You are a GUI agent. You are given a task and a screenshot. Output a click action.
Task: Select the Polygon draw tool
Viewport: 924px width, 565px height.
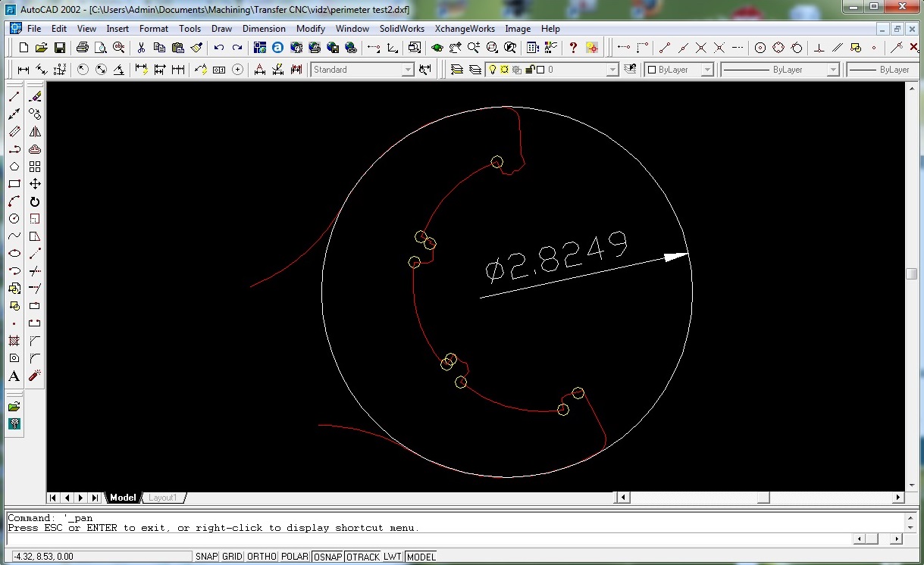pyautogui.click(x=14, y=167)
